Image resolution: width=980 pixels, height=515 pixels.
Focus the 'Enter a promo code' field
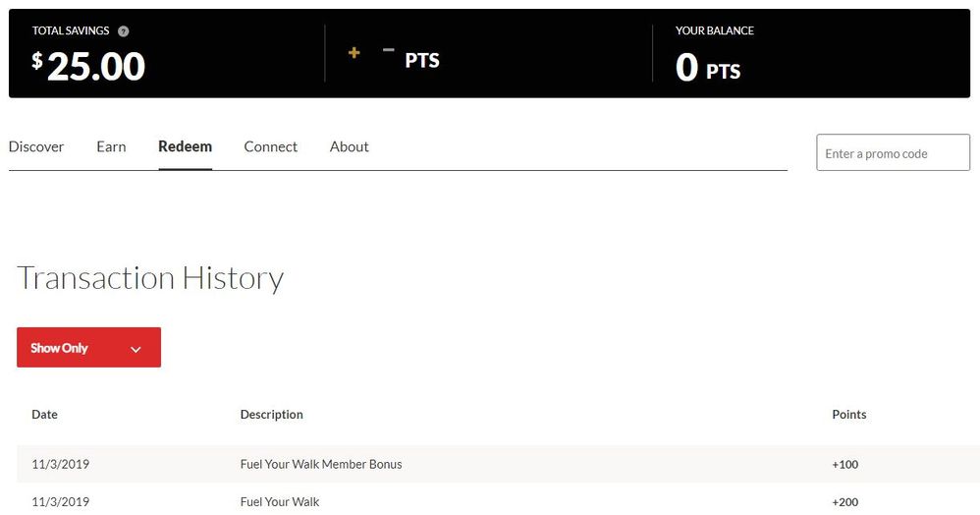tap(893, 153)
